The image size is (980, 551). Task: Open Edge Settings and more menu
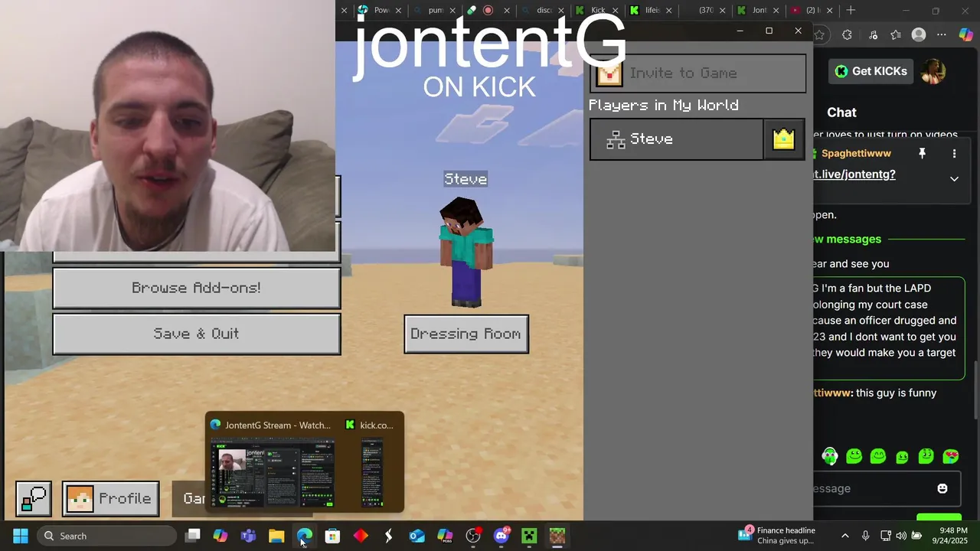[942, 34]
